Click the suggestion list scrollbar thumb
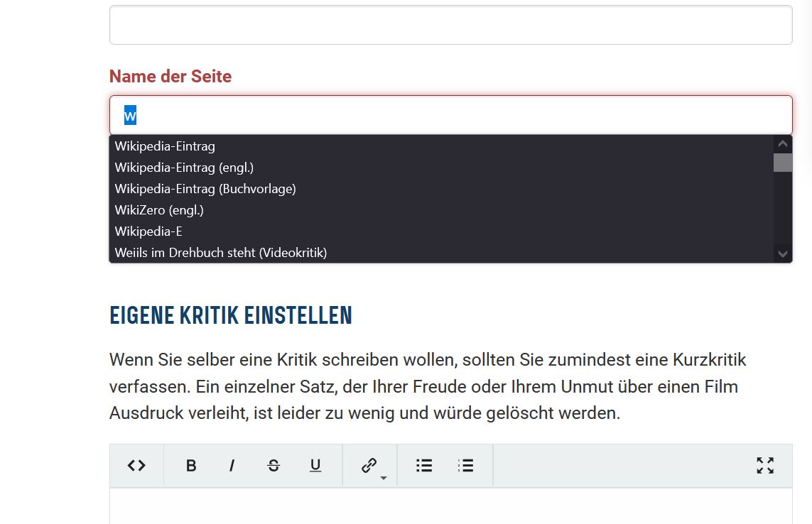 (782, 162)
